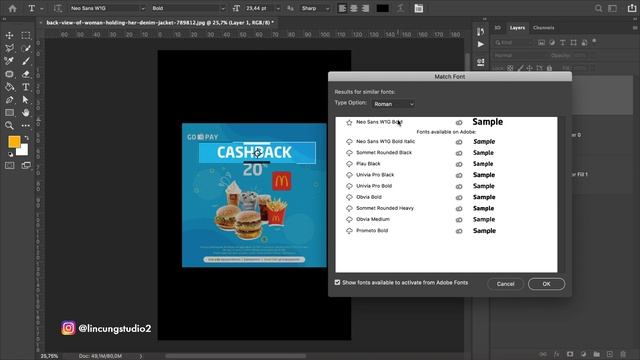Open the History panel icon in dock
Image resolution: width=640 pixels, height=360 pixels.
point(481,31)
